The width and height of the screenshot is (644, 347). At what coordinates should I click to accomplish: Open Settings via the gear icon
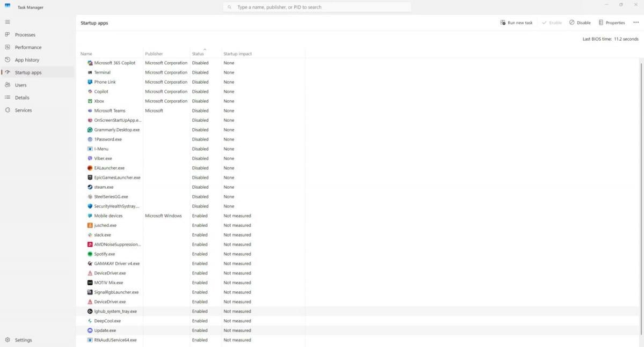[x=8, y=339]
